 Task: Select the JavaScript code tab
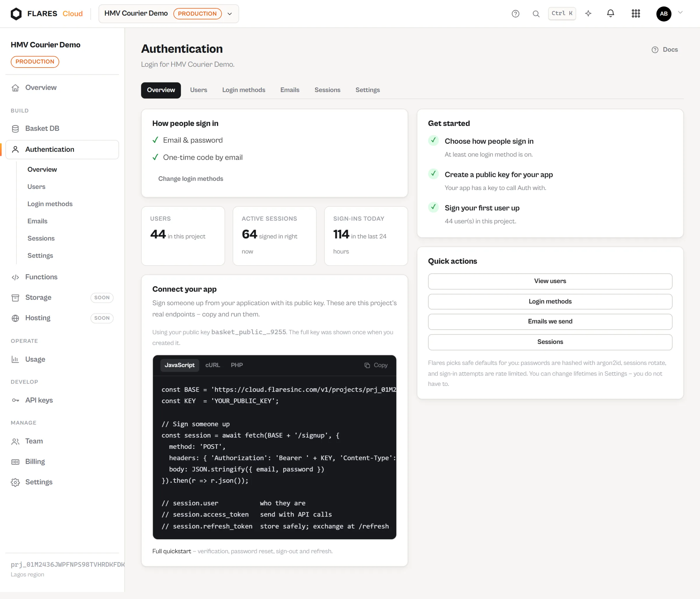[x=179, y=365]
